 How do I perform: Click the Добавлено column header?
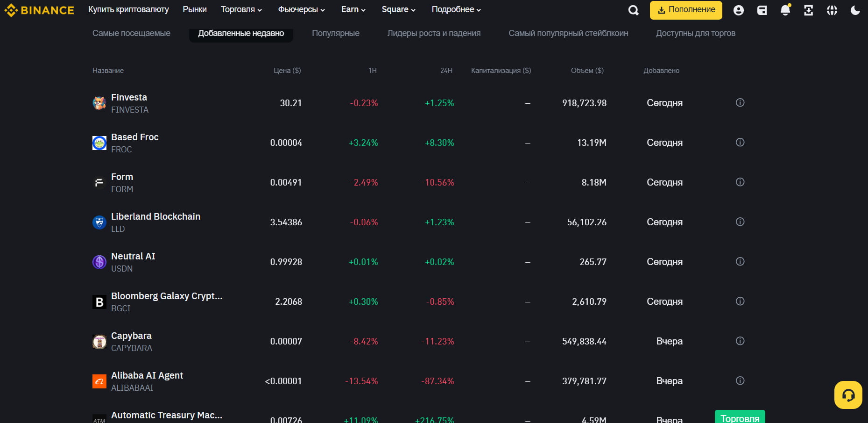pyautogui.click(x=661, y=71)
